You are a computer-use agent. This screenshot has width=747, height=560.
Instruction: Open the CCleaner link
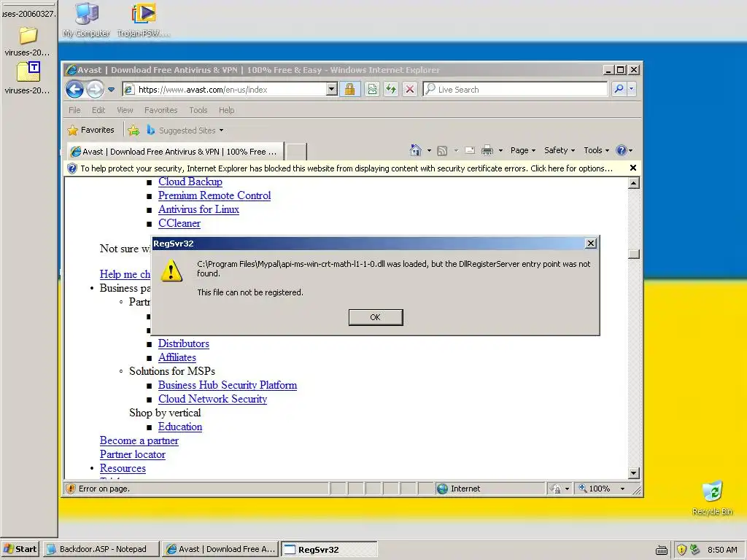tap(179, 223)
